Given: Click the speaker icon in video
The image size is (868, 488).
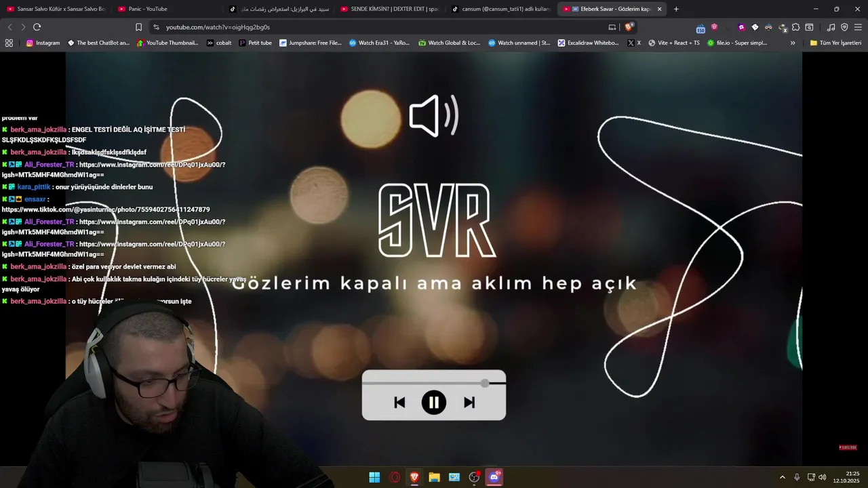Looking at the screenshot, I should click(x=434, y=116).
